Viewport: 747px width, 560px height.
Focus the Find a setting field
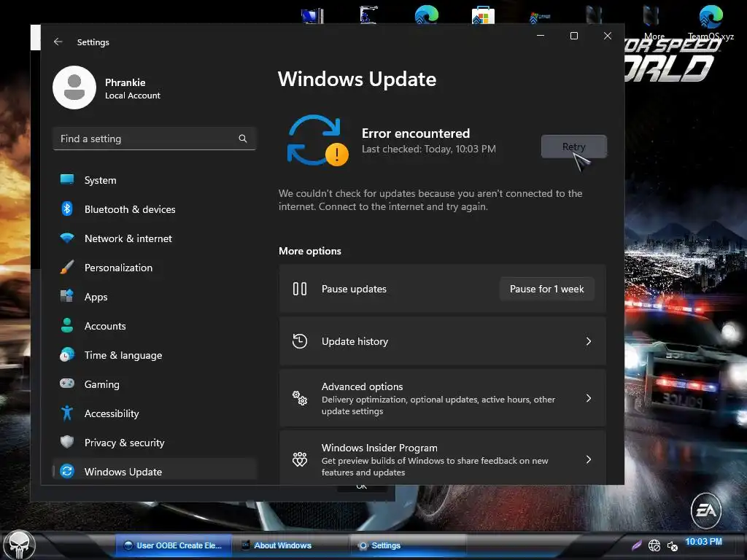(155, 139)
